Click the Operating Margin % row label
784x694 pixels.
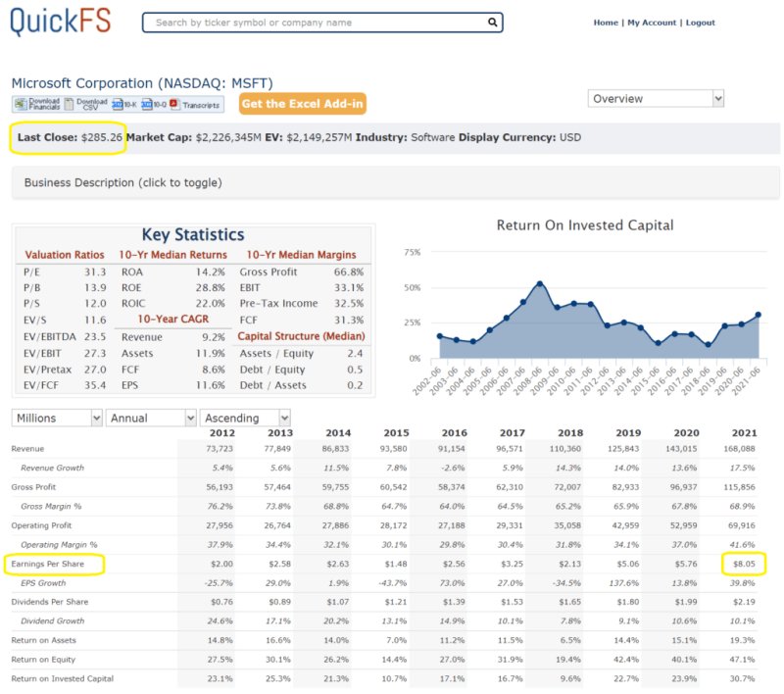[x=59, y=544]
